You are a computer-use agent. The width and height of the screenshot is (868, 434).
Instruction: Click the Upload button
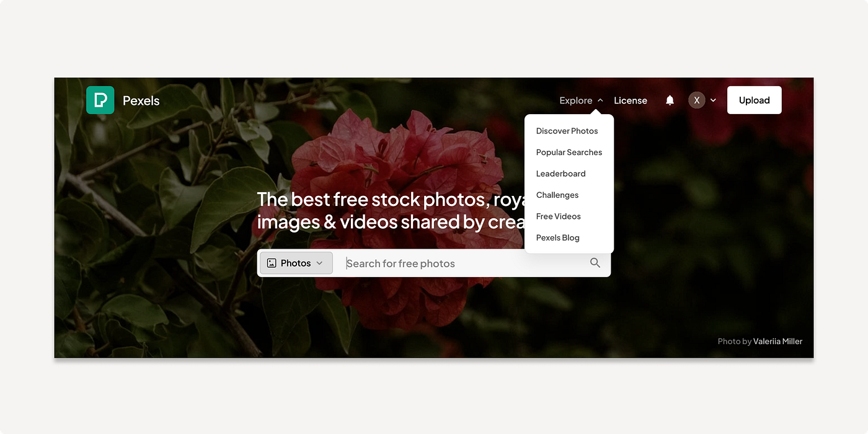[755, 100]
